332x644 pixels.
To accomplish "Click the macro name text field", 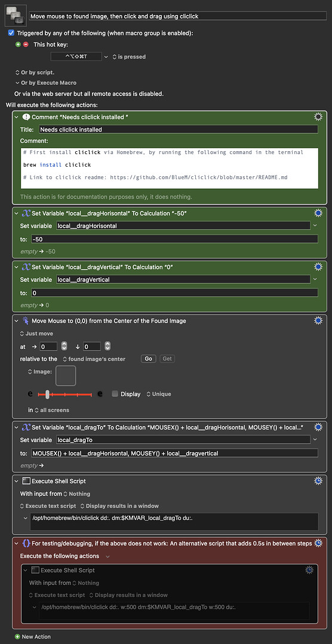I will (x=179, y=16).
